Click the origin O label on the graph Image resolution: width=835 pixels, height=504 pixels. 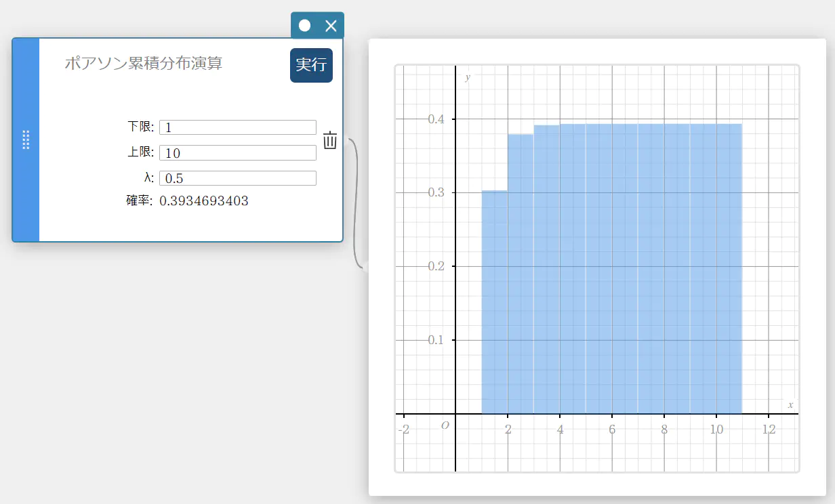click(445, 425)
